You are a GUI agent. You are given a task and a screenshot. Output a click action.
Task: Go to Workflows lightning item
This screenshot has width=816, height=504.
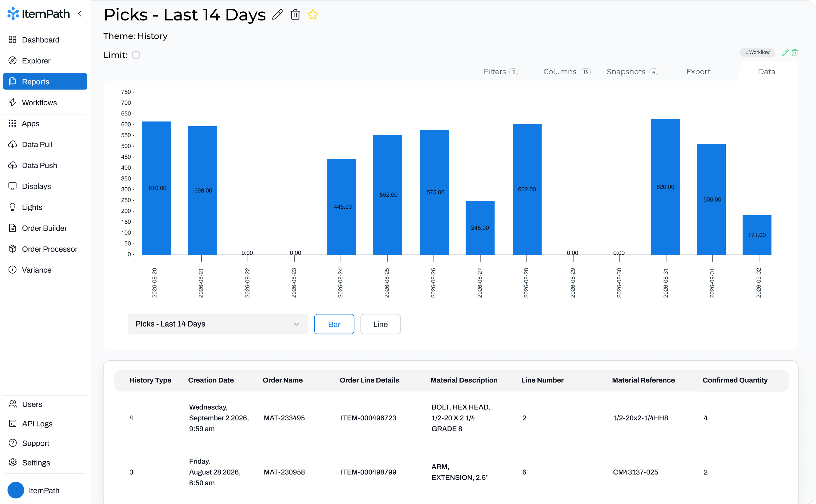[45, 102]
